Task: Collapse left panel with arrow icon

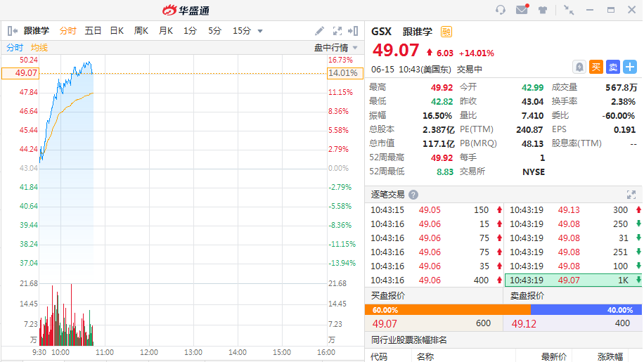Action: [12, 31]
